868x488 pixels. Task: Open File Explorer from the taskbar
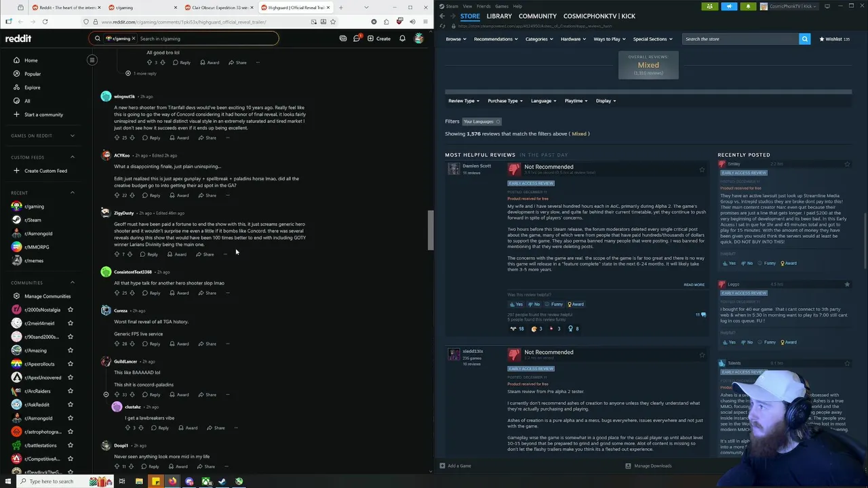pyautogui.click(x=139, y=481)
